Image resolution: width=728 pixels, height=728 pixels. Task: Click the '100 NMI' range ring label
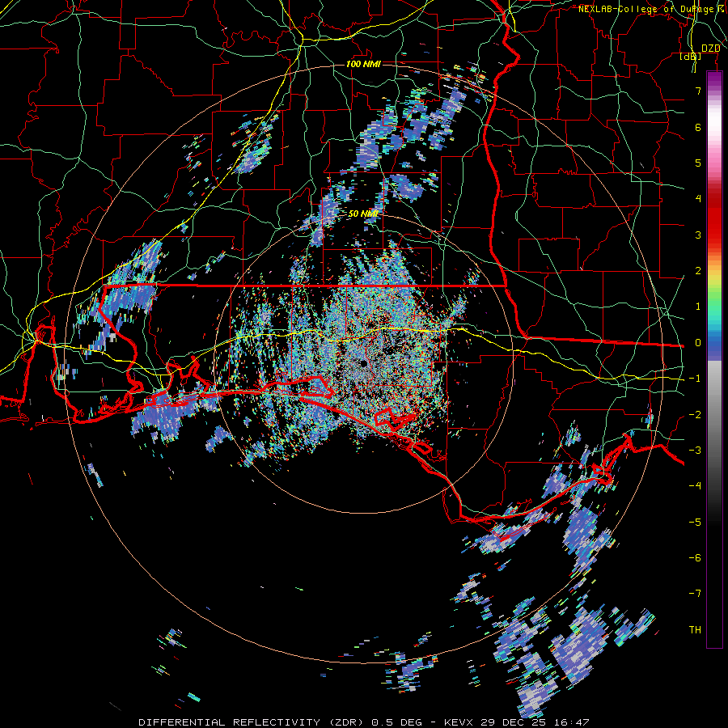[363, 64]
